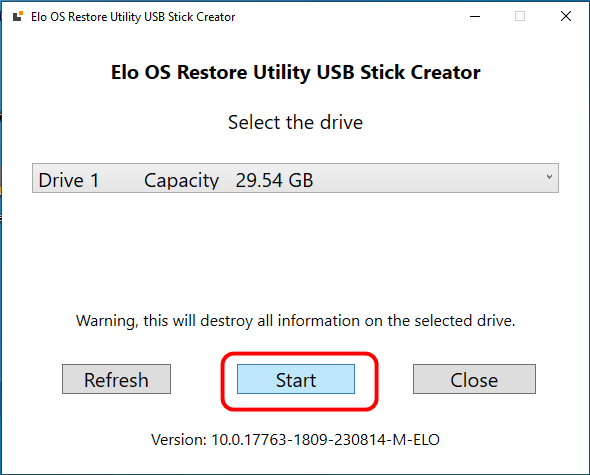Open the Drive 1 combo box
The image size is (590, 475).
[x=295, y=178]
